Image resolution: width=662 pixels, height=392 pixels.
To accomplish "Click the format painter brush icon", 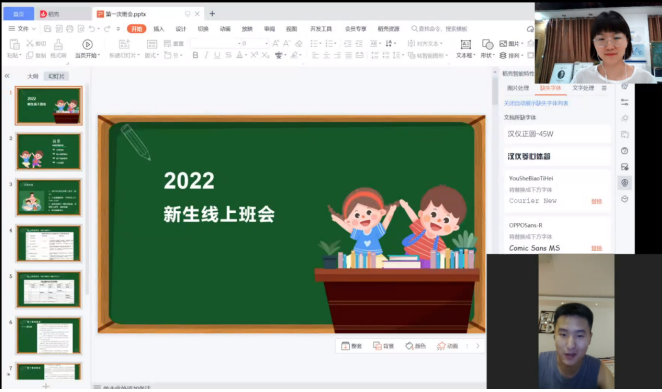I will tap(58, 44).
